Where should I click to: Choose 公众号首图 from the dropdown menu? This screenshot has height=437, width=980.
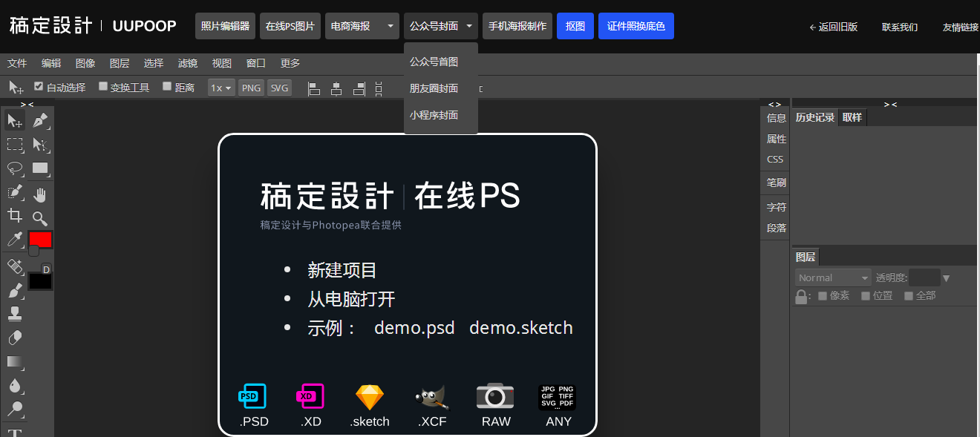pyautogui.click(x=441, y=62)
